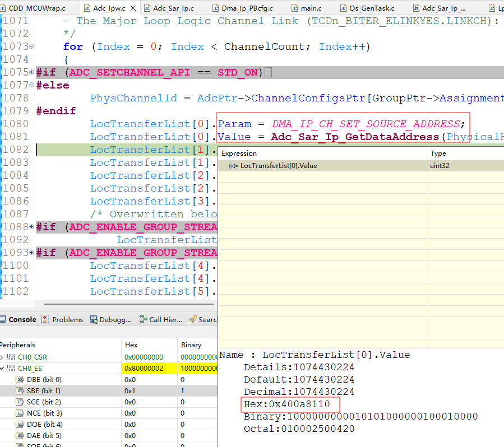Click DMA_IP_CH_SET_SOURCE_ADDRESS on line 1080

point(366,124)
